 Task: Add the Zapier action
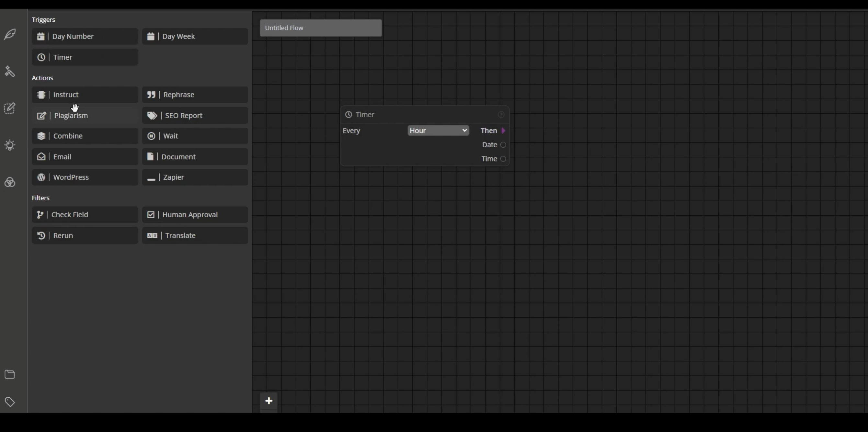pos(195,177)
